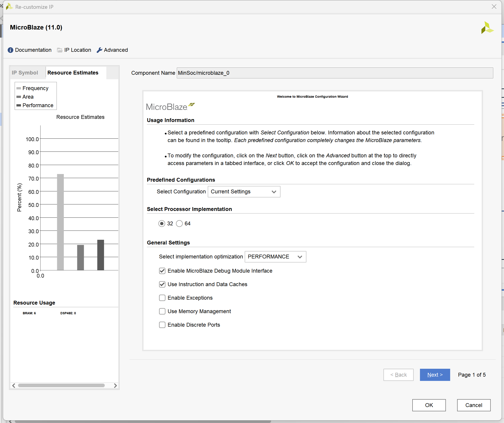Check the Enable Exceptions box
Image resolution: width=504 pixels, height=423 pixels.
pyautogui.click(x=162, y=298)
